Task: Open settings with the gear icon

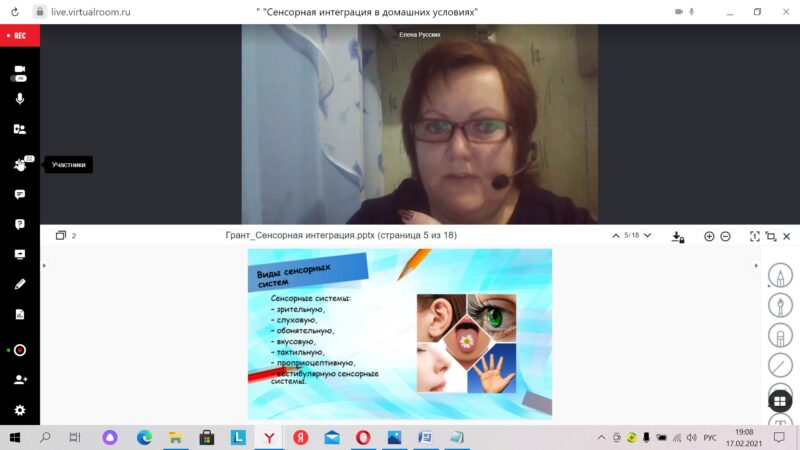Action: pos(19,410)
